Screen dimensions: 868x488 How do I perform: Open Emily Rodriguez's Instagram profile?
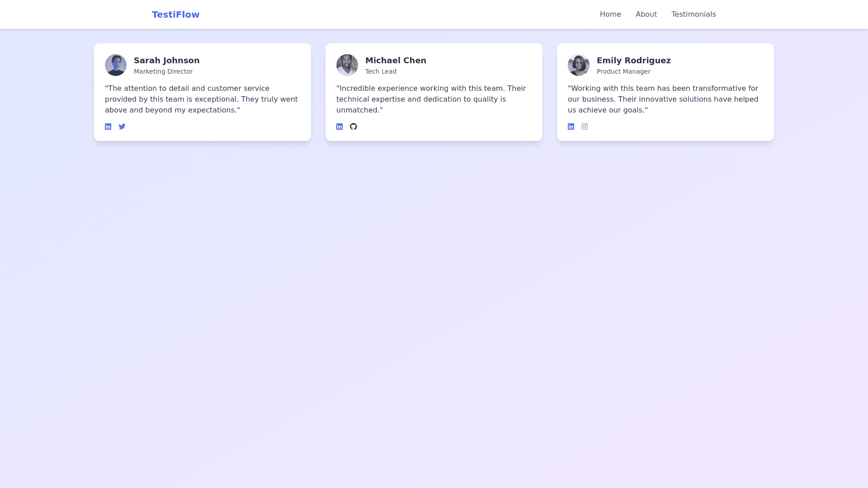[x=585, y=127]
